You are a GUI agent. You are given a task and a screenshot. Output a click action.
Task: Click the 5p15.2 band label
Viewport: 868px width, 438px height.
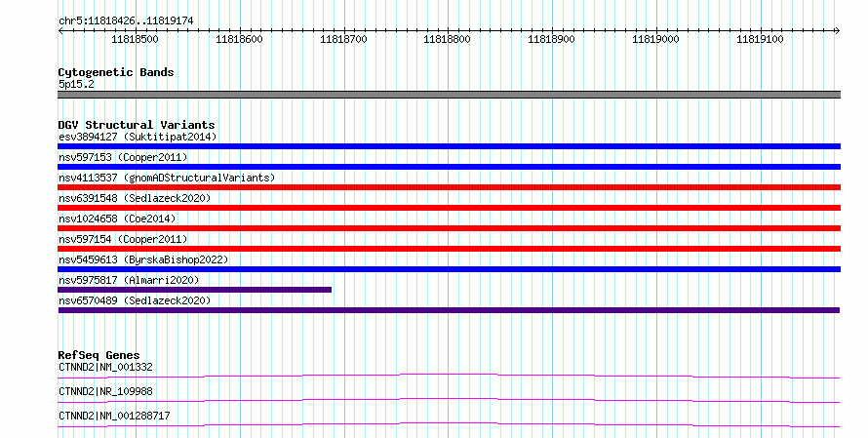pos(76,84)
